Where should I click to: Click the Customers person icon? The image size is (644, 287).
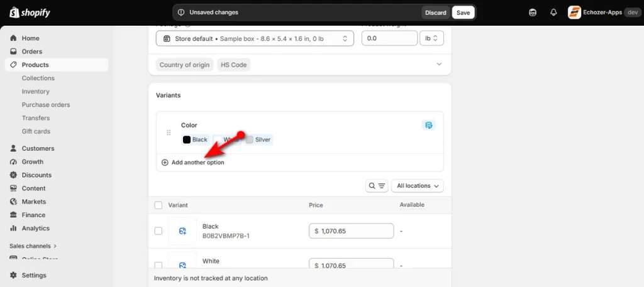(14, 148)
